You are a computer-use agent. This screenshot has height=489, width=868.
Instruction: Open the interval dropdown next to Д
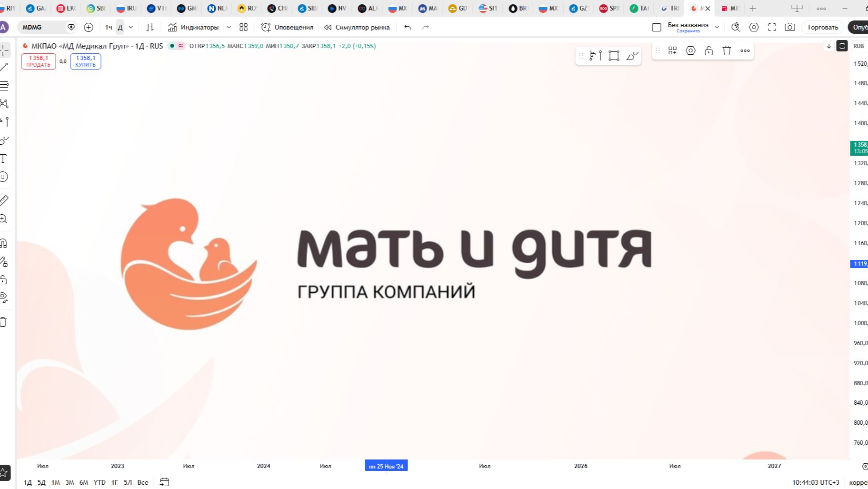[130, 27]
